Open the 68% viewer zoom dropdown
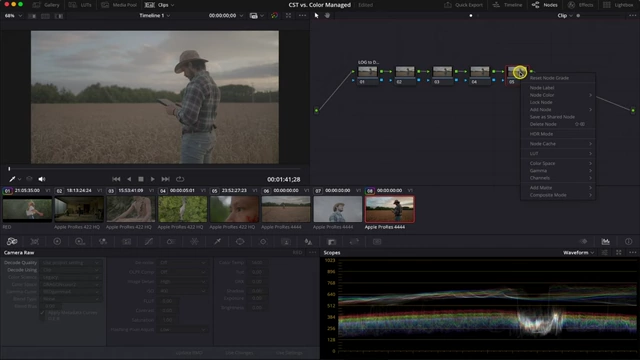 tap(13, 16)
